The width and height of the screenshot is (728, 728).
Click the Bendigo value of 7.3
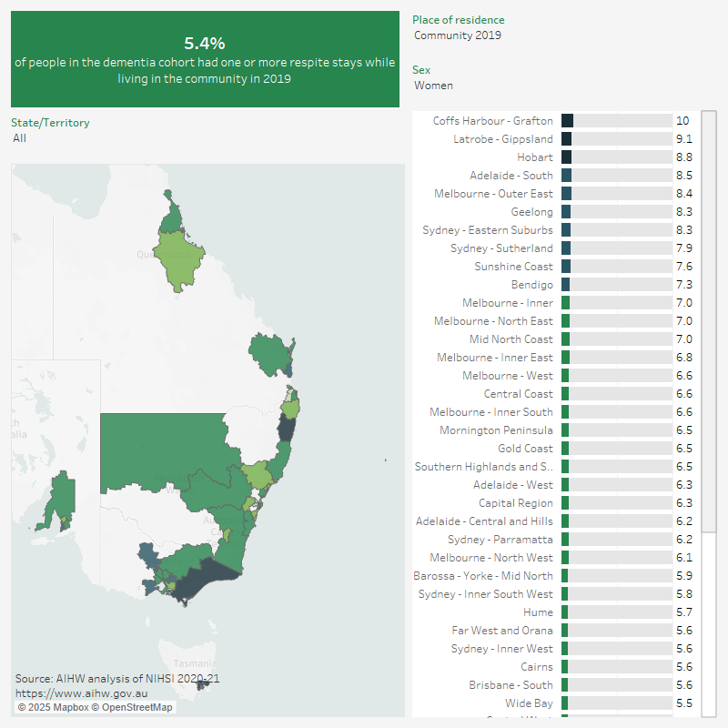pyautogui.click(x=684, y=284)
